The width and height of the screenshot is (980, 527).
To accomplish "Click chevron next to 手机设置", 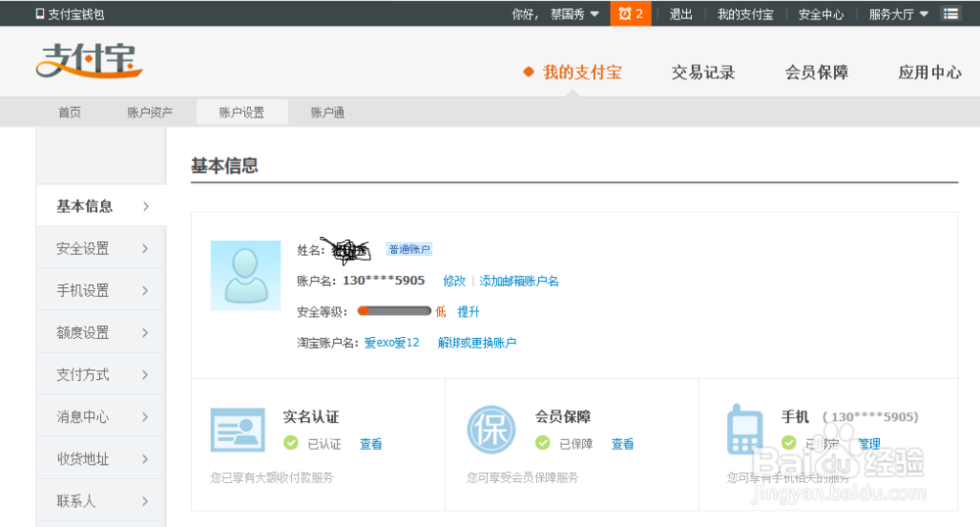I will 145,290.
